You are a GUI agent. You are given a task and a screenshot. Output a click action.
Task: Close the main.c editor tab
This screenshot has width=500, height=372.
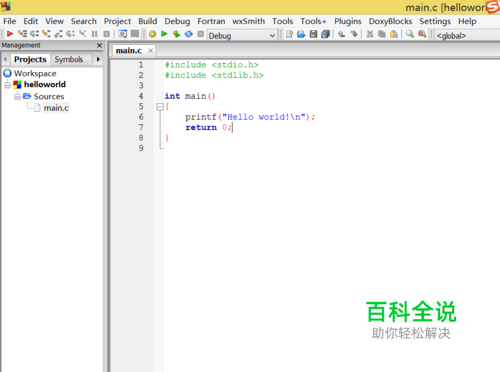[151, 51]
